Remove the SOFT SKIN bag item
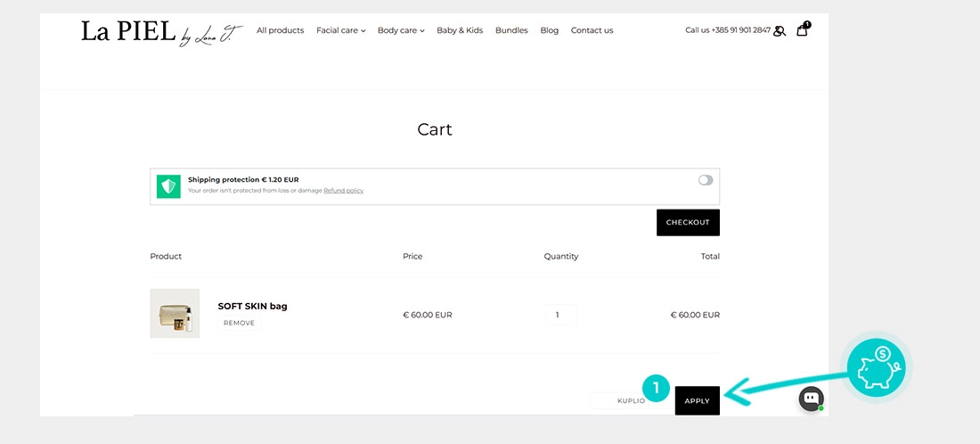Screen dimensions: 980x444 240,324
